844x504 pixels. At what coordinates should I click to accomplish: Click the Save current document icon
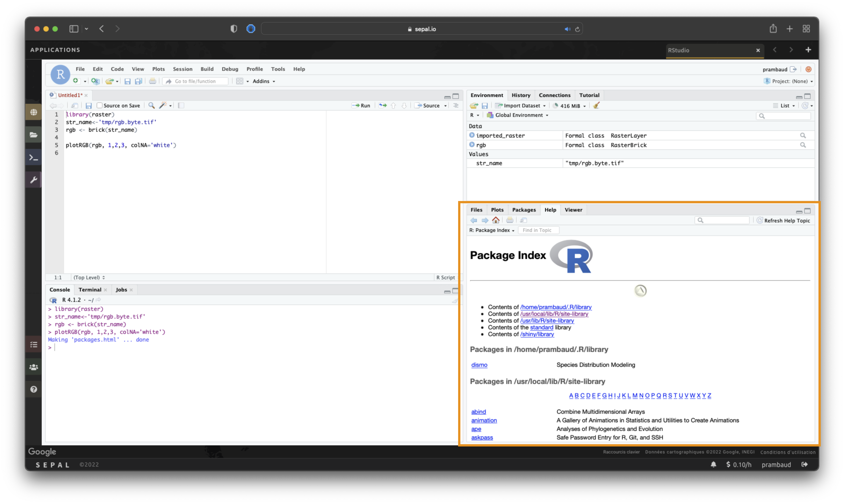[x=88, y=106]
